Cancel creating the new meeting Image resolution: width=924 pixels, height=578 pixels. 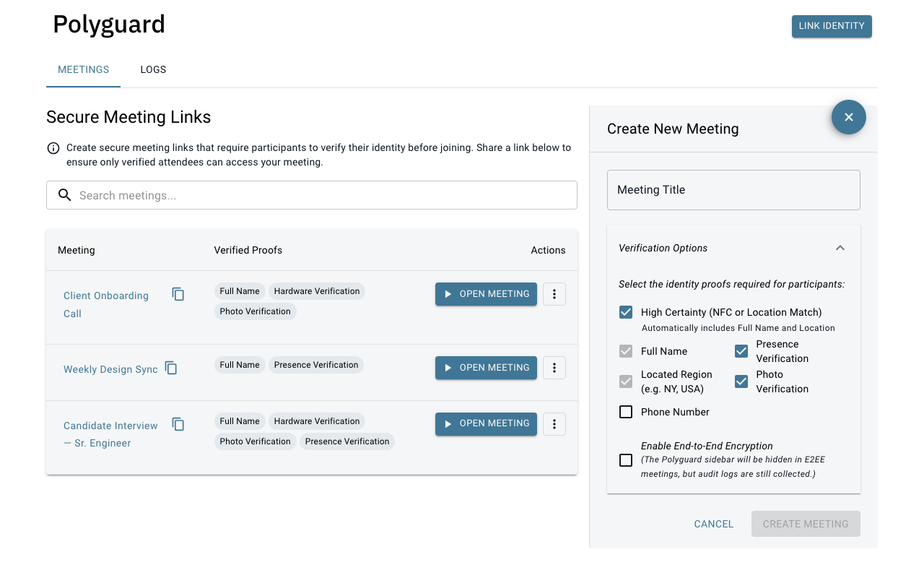(x=713, y=525)
